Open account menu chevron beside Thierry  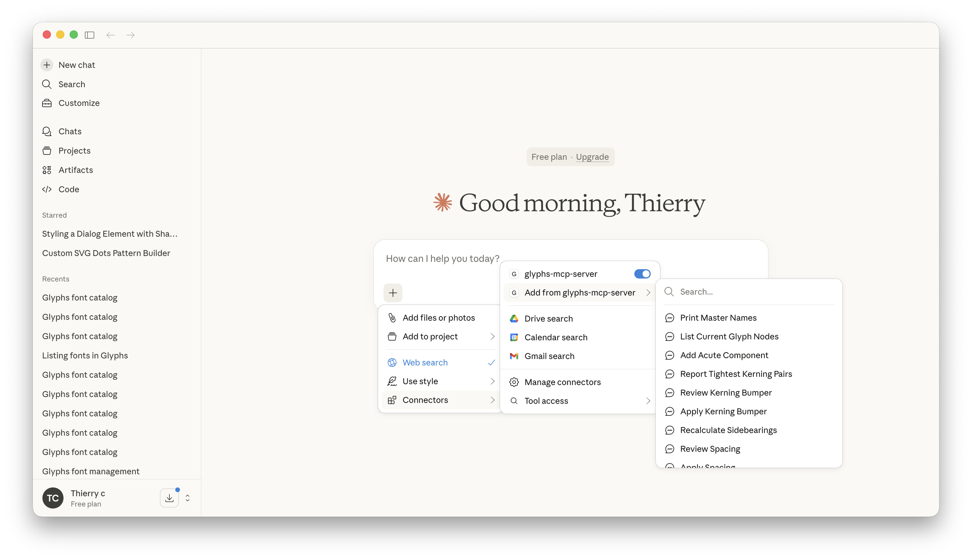pos(187,498)
